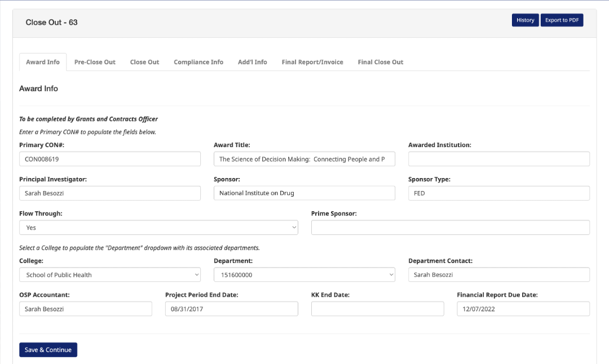Open the Close Out tab
The width and height of the screenshot is (609, 364).
pos(144,62)
